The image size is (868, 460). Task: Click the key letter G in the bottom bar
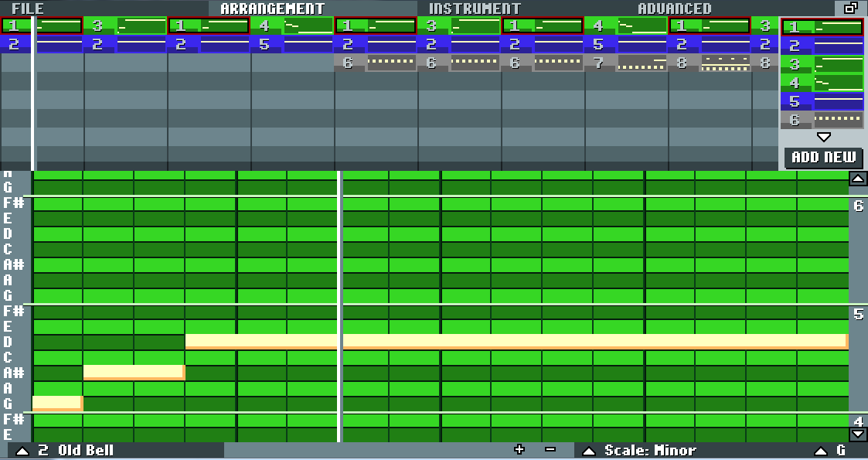tap(841, 450)
